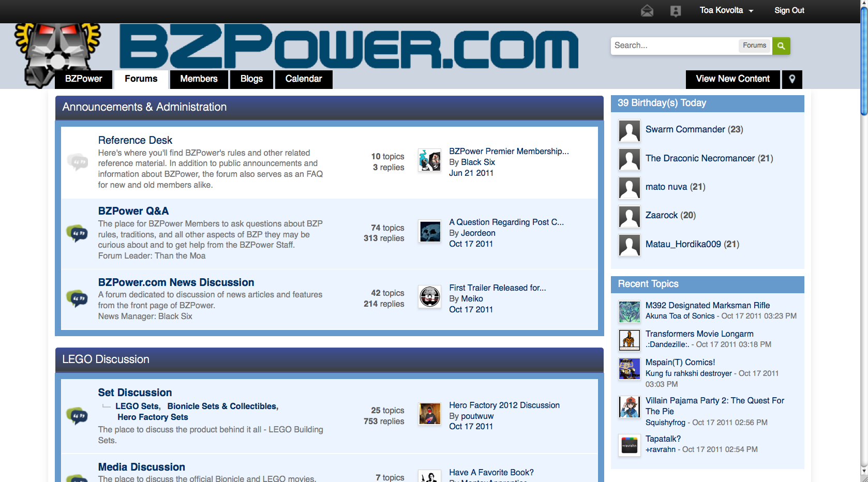This screenshot has width=868, height=482.
Task: Open Jeordeon's avatar in Q&A row
Action: pos(430,231)
